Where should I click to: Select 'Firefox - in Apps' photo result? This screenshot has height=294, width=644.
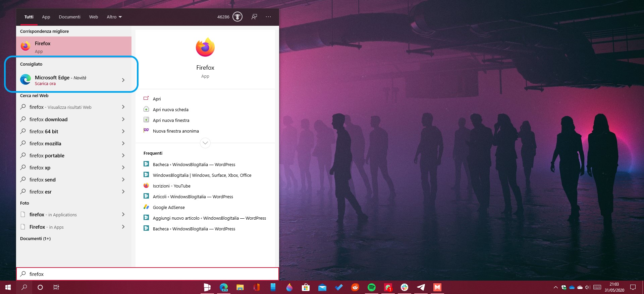click(74, 227)
